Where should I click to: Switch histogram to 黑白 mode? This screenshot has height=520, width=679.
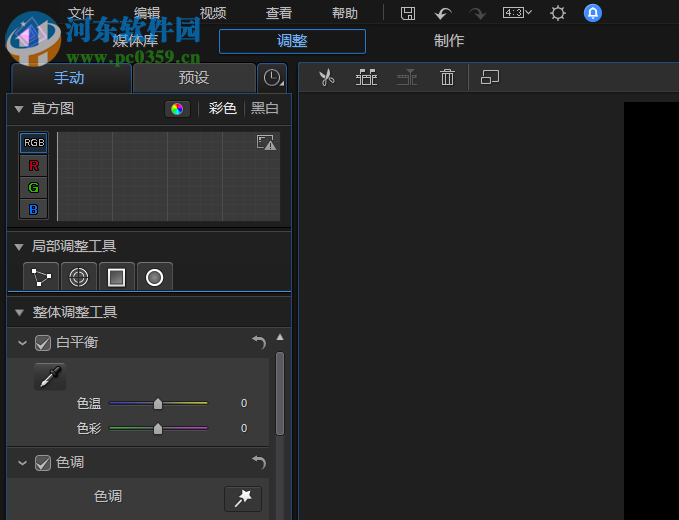click(265, 108)
